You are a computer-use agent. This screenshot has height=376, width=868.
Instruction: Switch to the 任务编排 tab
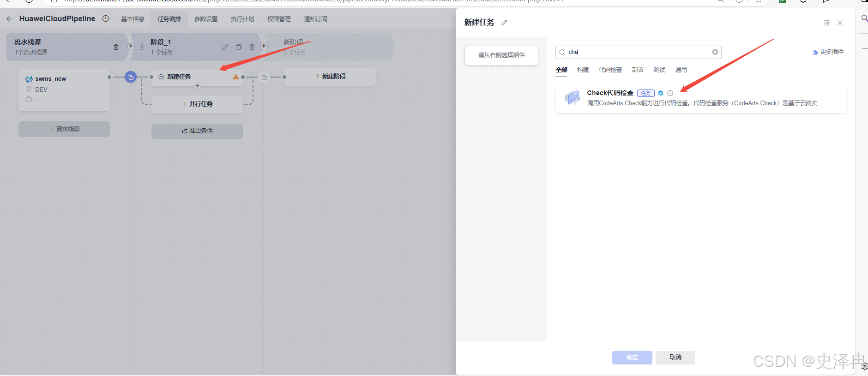pyautogui.click(x=169, y=19)
